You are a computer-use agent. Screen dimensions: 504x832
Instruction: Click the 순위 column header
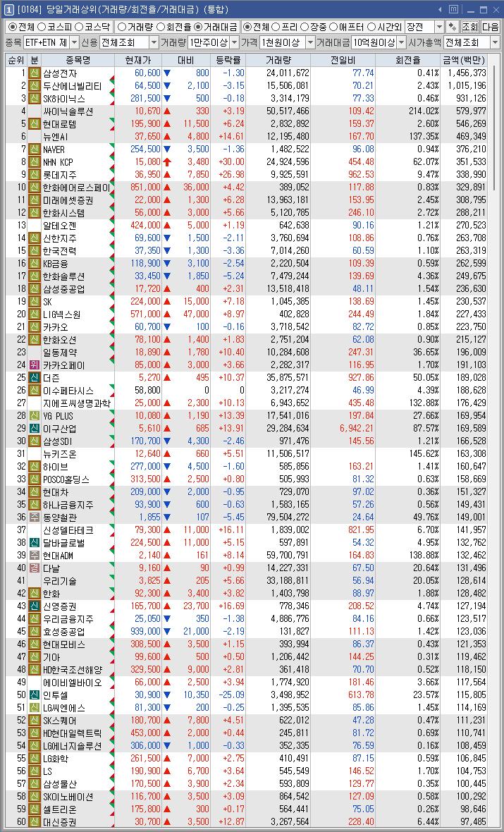tap(16, 61)
